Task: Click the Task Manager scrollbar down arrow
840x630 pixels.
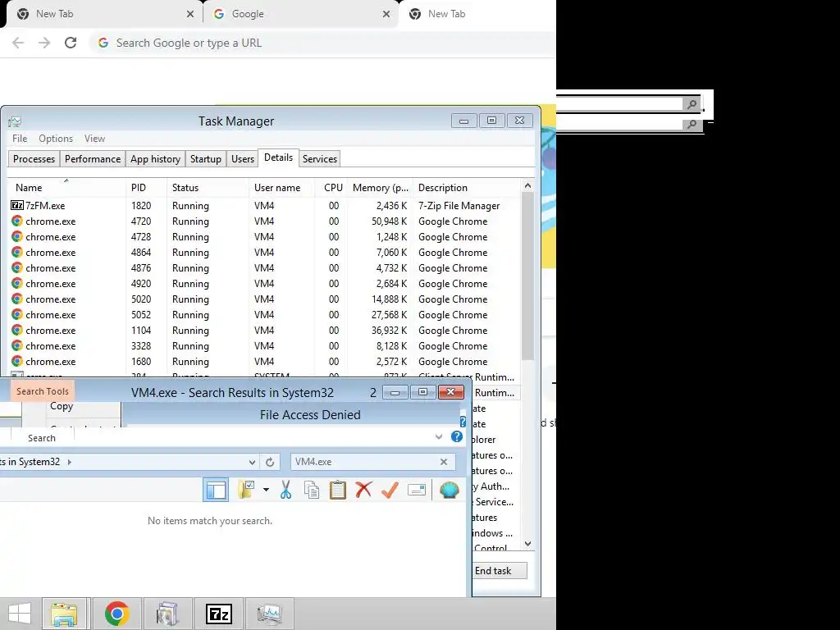Action: [527, 544]
